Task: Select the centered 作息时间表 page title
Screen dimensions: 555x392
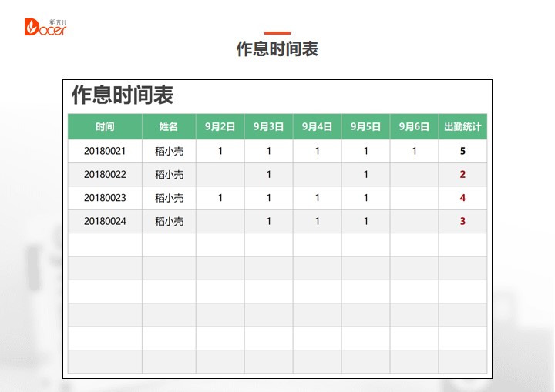Action: coord(277,49)
